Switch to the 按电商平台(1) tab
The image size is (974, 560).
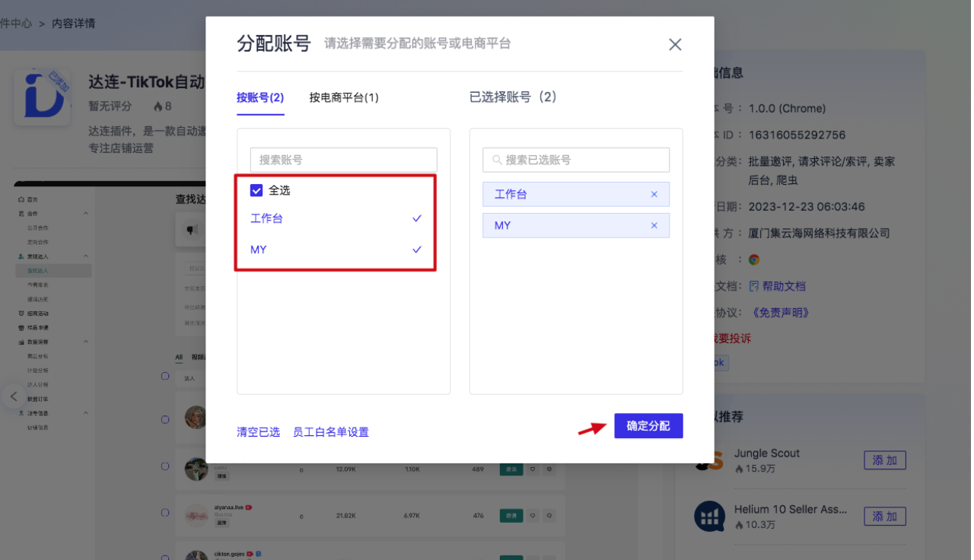[x=344, y=97]
